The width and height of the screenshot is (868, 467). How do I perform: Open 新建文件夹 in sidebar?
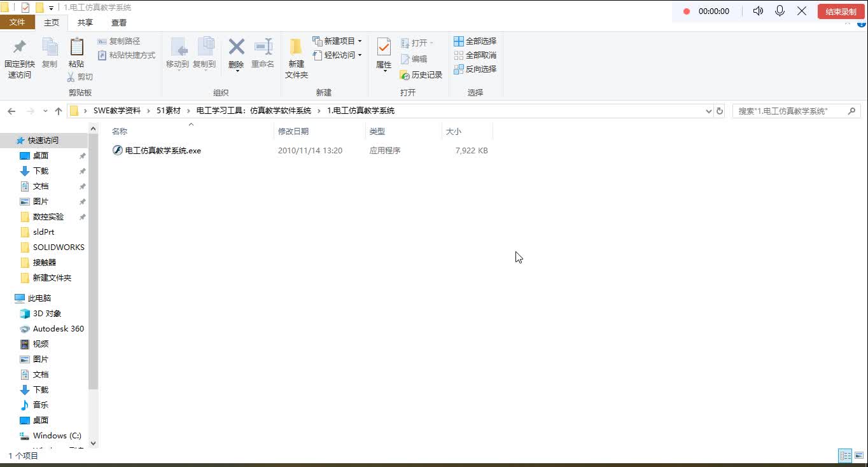point(52,278)
